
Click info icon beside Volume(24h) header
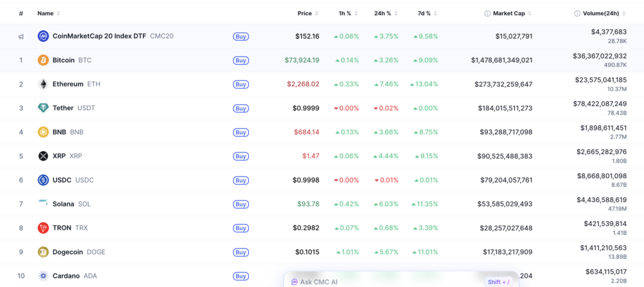(x=577, y=14)
